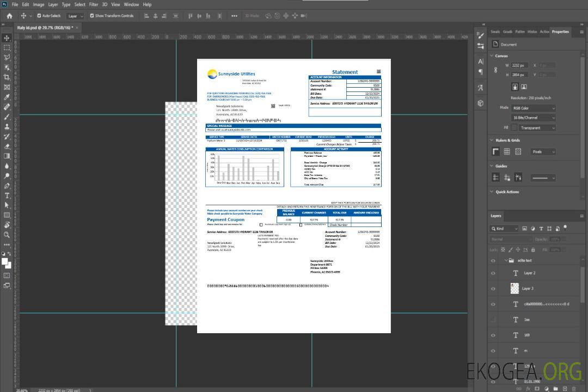This screenshot has height=392, width=588.
Task: Open the Brush Settings panel icon
Action: coord(481,35)
